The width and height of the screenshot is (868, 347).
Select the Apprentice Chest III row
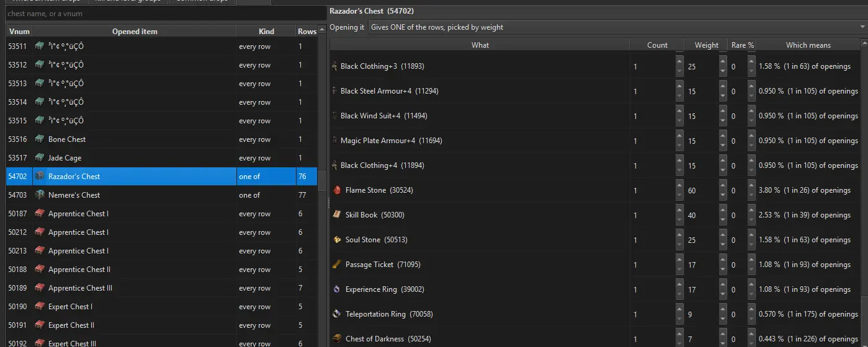[161, 288]
